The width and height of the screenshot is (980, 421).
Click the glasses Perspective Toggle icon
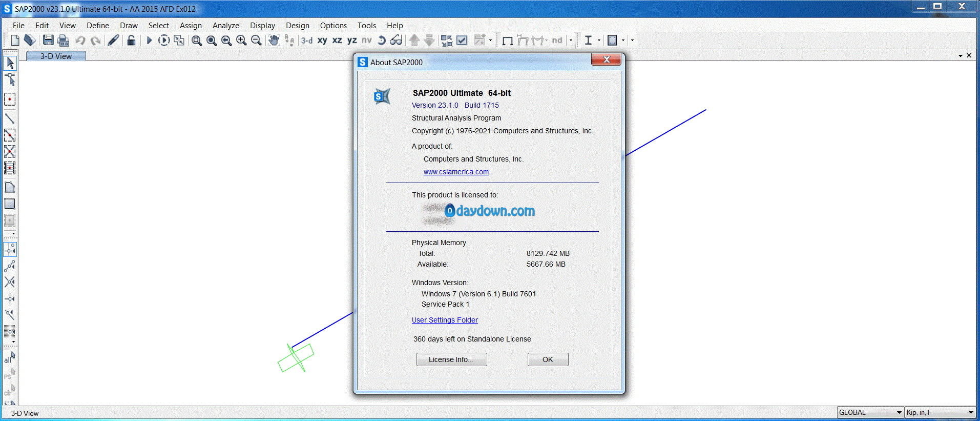[x=396, y=40]
